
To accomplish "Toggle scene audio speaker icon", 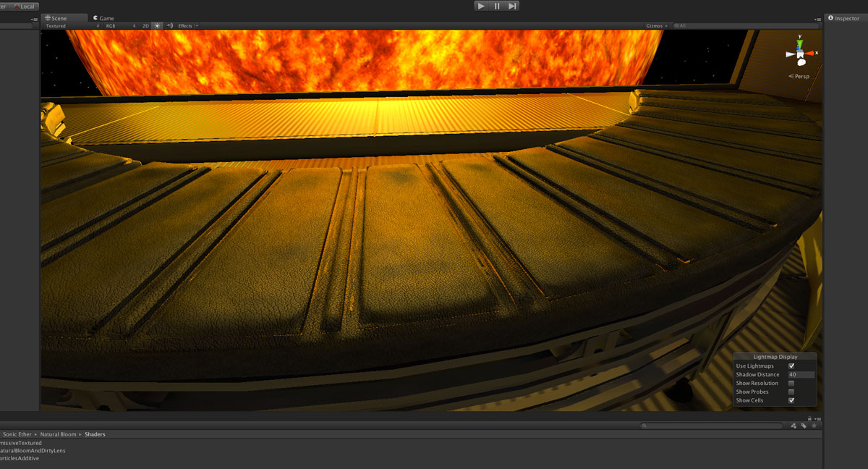I will click(169, 25).
